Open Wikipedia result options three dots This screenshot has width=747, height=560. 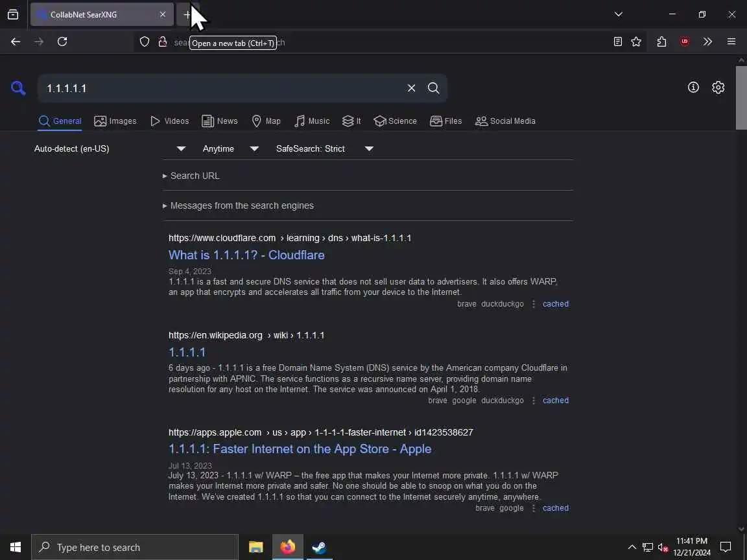click(534, 401)
